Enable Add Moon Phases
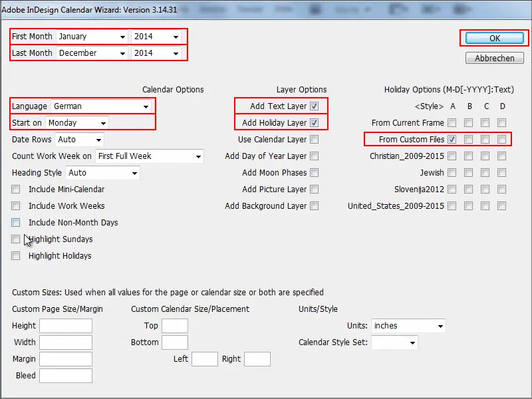The width and height of the screenshot is (532, 399). pos(315,173)
